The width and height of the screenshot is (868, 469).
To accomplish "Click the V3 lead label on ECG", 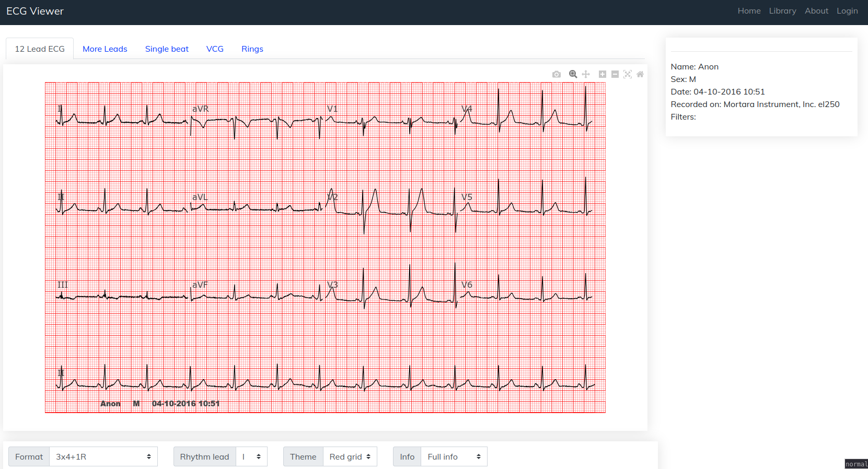I will tap(332, 285).
